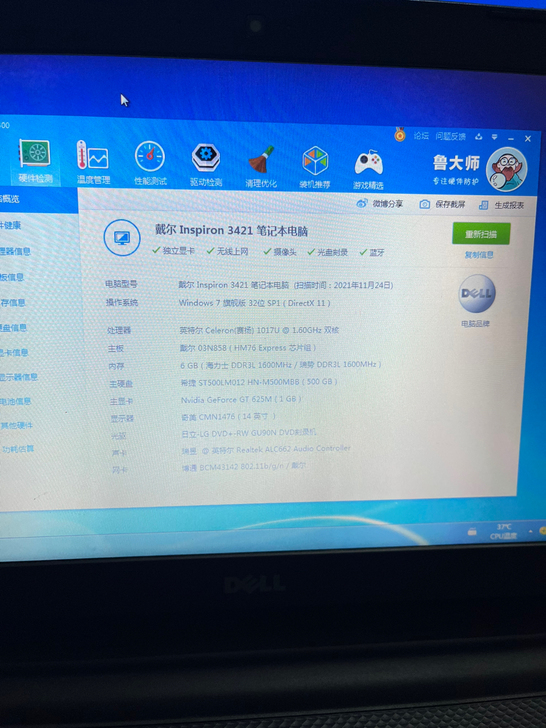Open the 硬件健康 sidebar item
The width and height of the screenshot is (546, 728).
[x=10, y=225]
